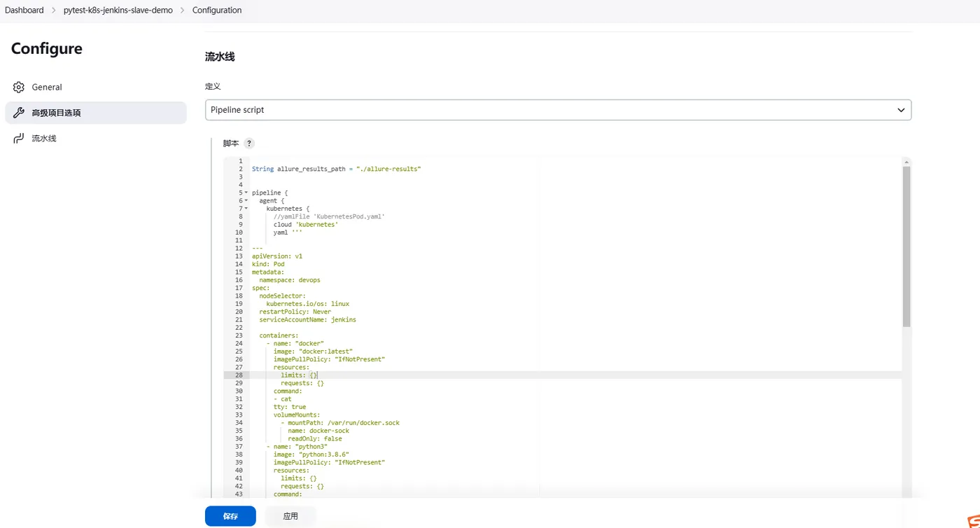Image resolution: width=980 pixels, height=528 pixels.
Task: Click the 'nodeSelector:' line
Action: [283, 296]
